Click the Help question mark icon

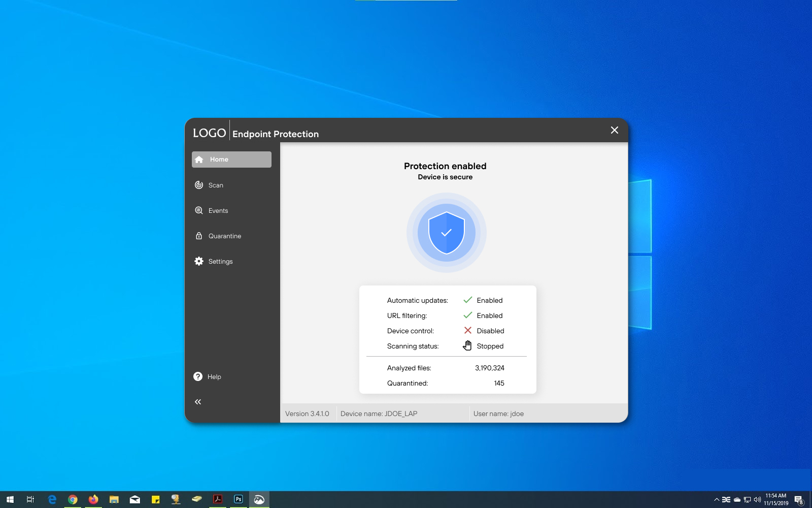tap(198, 376)
